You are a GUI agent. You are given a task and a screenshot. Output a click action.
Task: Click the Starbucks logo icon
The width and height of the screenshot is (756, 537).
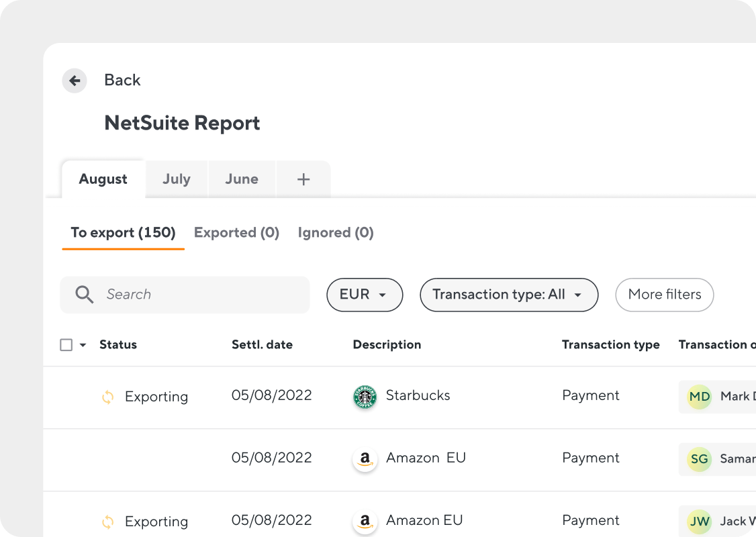point(365,397)
